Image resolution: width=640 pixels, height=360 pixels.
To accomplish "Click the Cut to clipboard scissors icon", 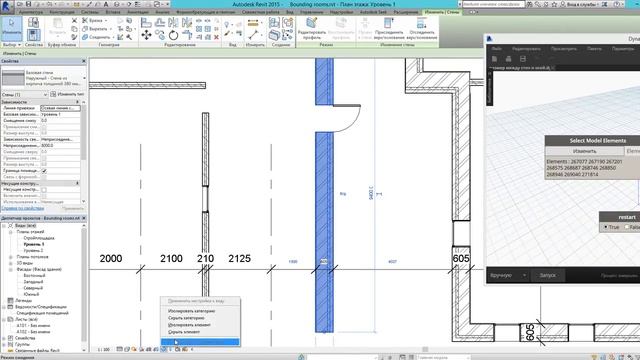I will pos(74,20).
